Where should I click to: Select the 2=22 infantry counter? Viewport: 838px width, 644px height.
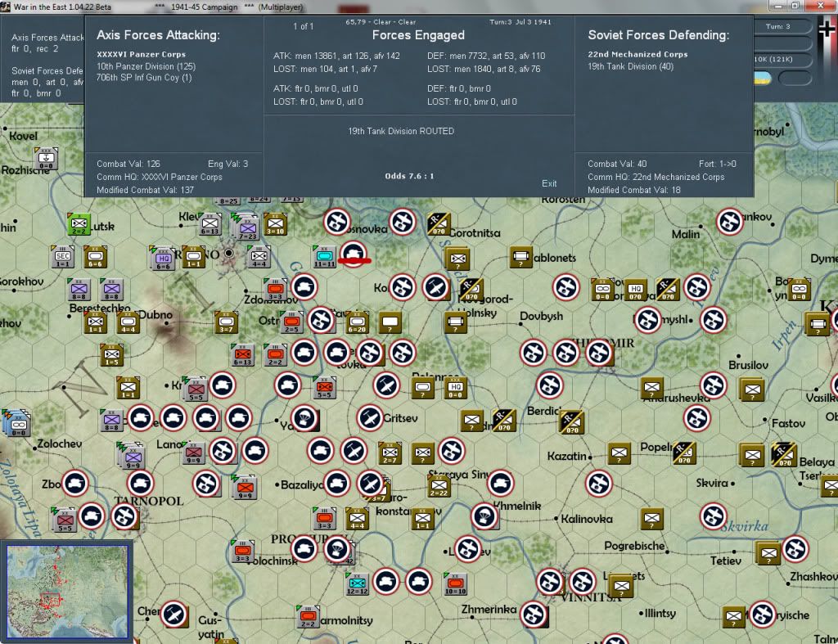click(x=439, y=486)
